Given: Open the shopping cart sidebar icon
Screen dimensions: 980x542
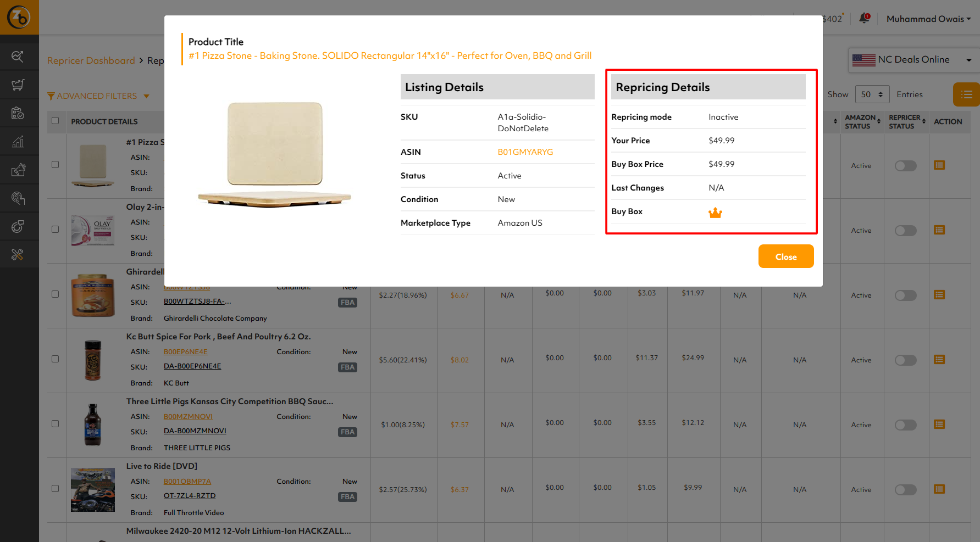Looking at the screenshot, I should click(x=18, y=85).
